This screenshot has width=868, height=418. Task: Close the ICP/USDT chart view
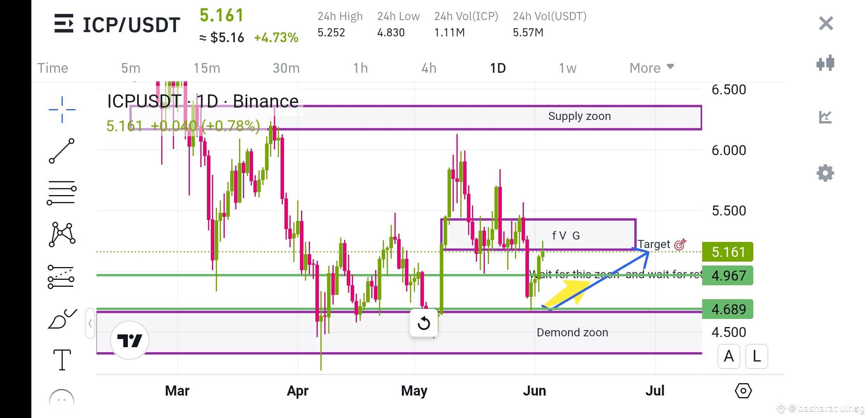[826, 24]
